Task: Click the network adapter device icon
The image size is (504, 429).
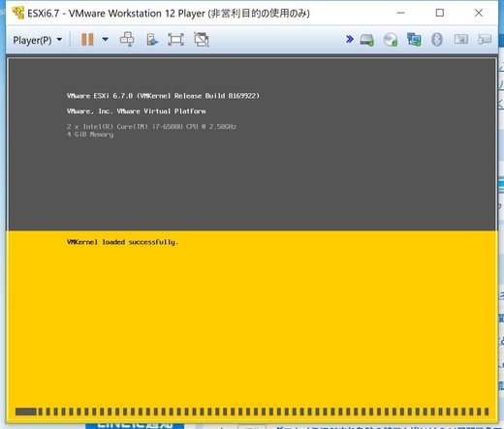Action: (x=414, y=40)
